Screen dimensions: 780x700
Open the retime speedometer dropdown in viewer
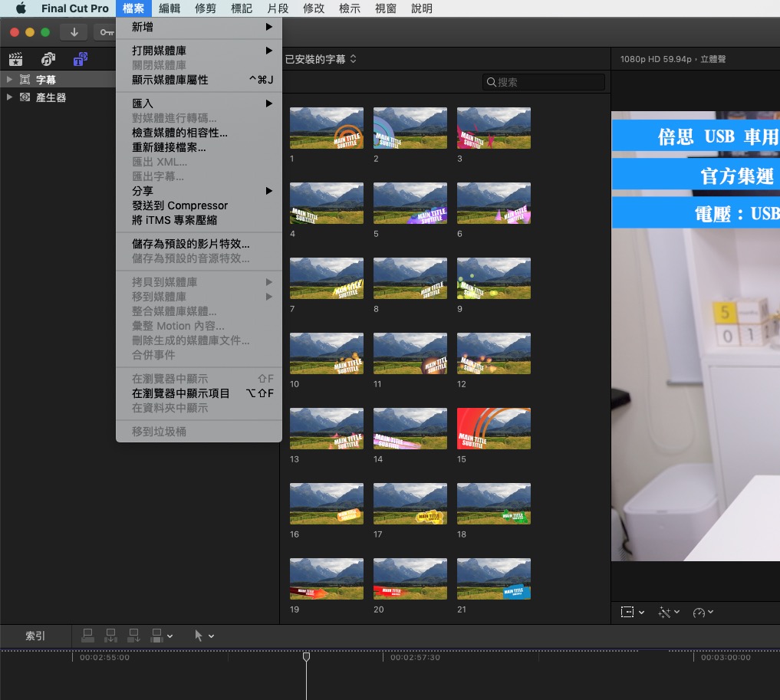pyautogui.click(x=703, y=613)
